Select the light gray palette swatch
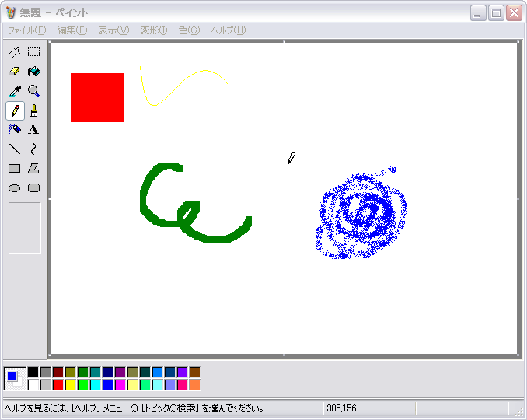 [x=45, y=385]
